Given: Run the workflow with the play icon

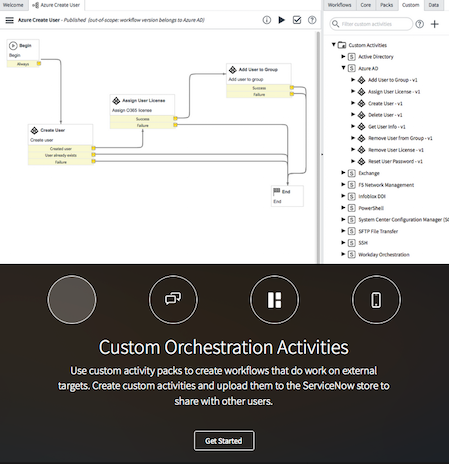Looking at the screenshot, I should click(282, 20).
